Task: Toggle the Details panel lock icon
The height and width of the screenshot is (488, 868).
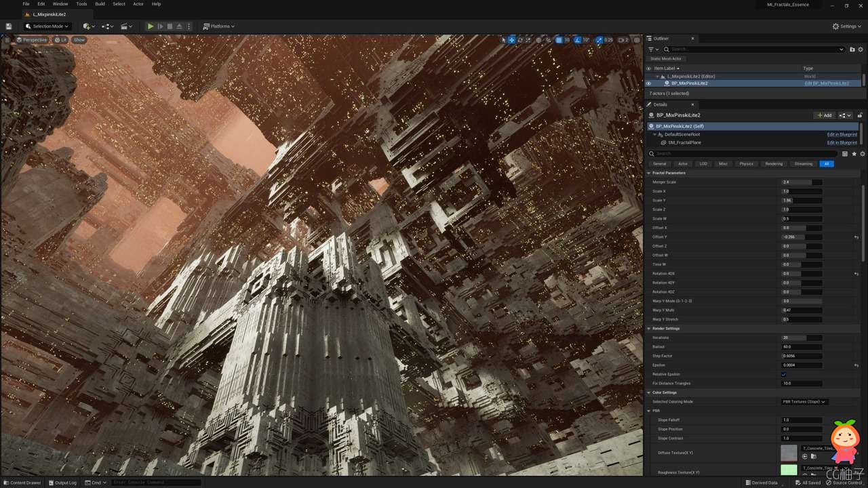Action: pyautogui.click(x=860, y=115)
